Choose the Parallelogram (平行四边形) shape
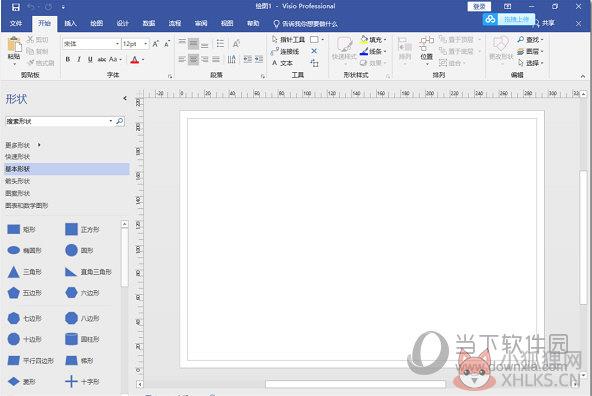This screenshot has height=396, width=592. coord(31,361)
